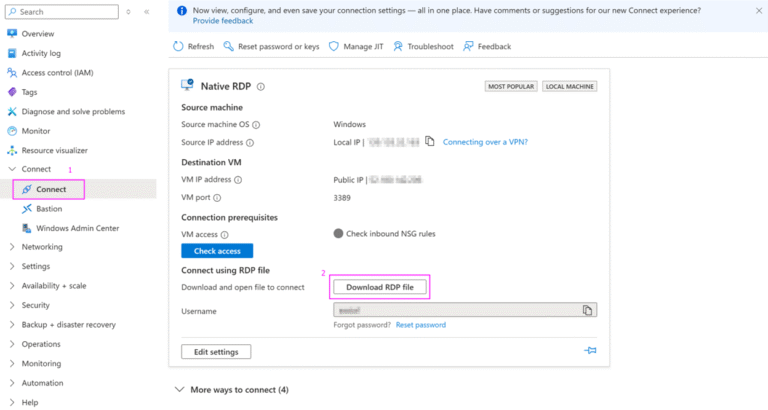Click the VM IP address info icon

pos(238,180)
